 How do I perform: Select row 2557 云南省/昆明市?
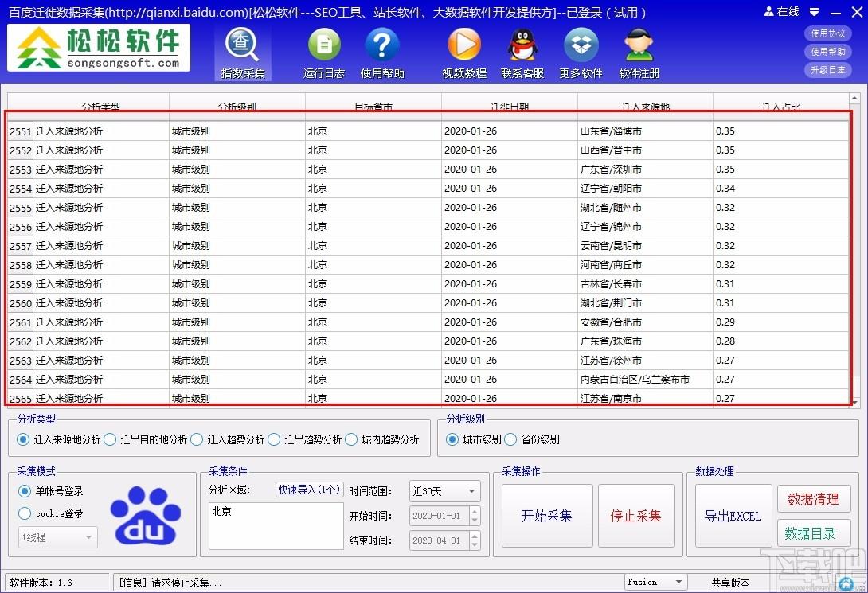tap(428, 246)
